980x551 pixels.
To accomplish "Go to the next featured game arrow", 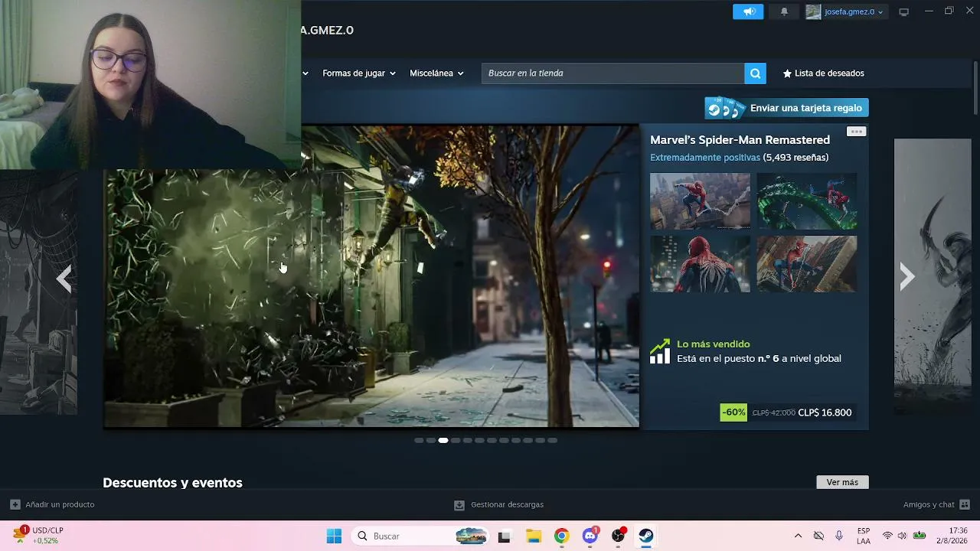I will [907, 277].
